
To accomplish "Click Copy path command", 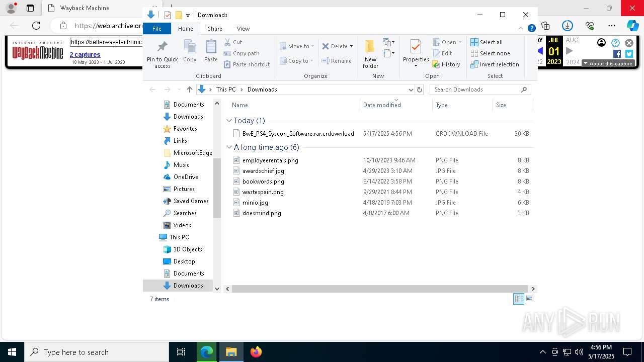I will pos(242,53).
